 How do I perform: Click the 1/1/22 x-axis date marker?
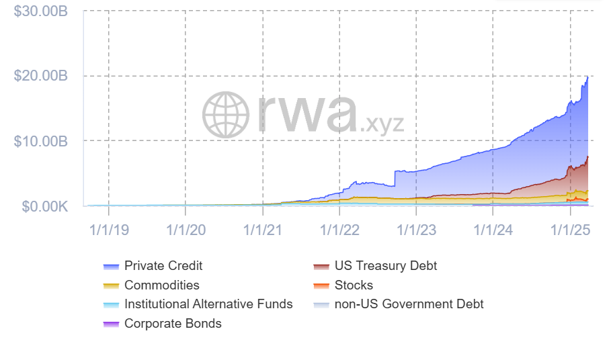[339, 230]
